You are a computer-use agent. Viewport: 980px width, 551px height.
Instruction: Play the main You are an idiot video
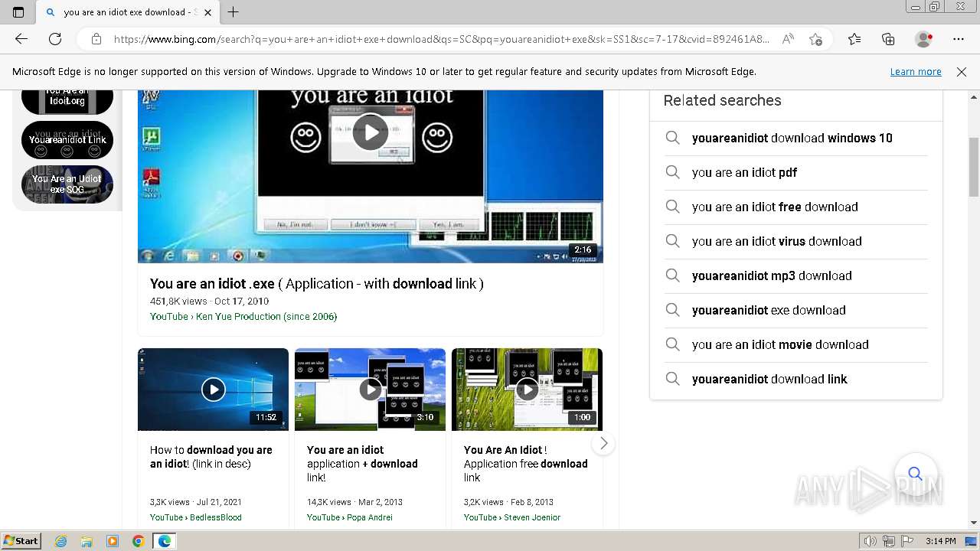371,132
